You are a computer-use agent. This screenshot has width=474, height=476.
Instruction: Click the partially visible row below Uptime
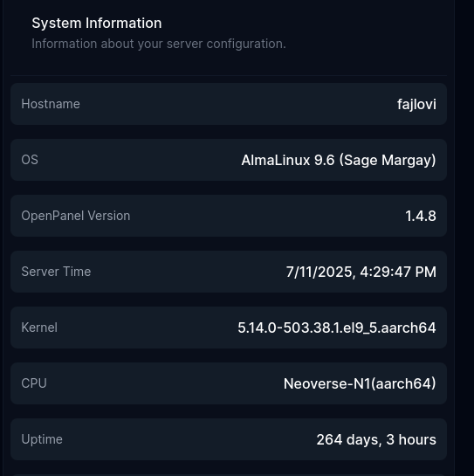(x=229, y=475)
